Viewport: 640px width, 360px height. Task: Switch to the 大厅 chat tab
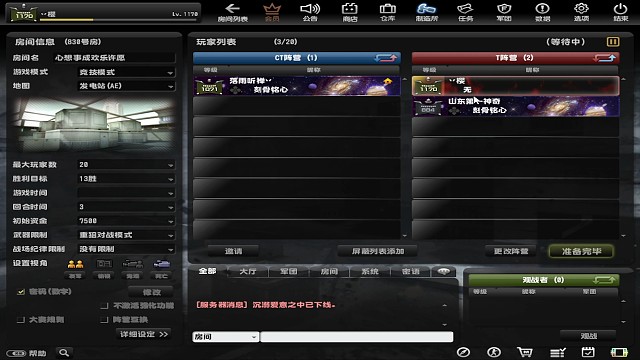click(248, 271)
